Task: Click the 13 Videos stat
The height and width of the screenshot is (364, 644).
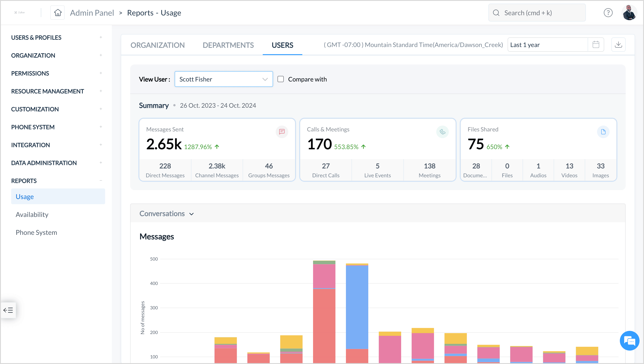Action: (x=569, y=170)
